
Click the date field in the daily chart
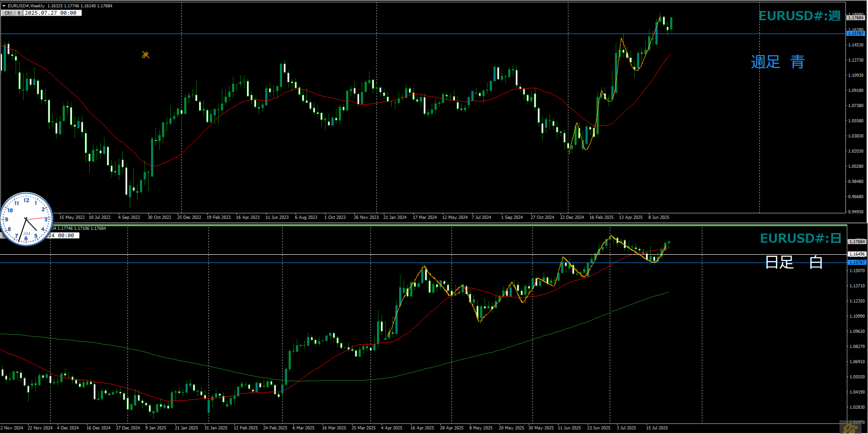[64, 235]
